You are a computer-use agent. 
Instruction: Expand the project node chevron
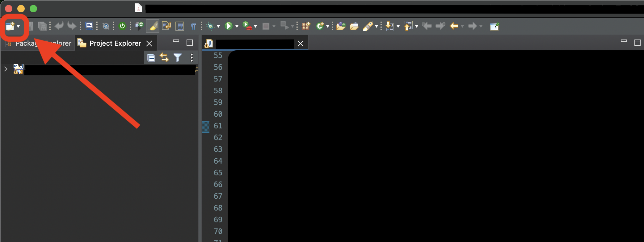tap(6, 69)
